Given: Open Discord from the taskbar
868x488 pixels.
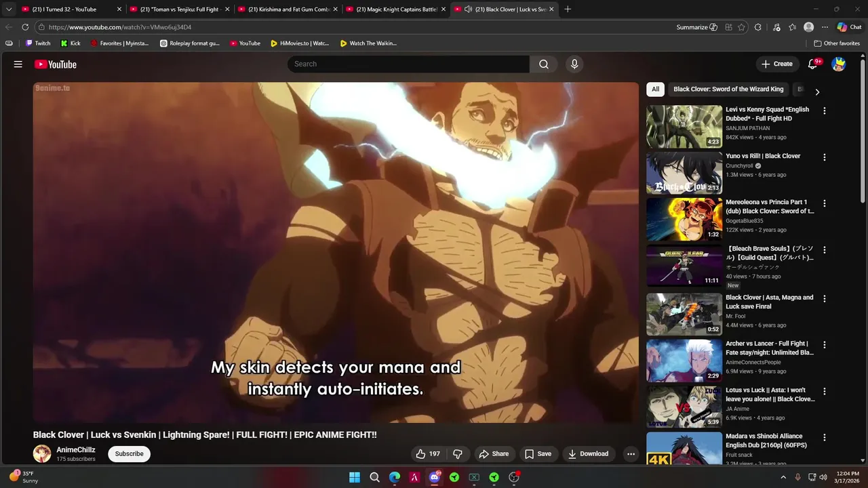Looking at the screenshot, I should pyautogui.click(x=435, y=477).
